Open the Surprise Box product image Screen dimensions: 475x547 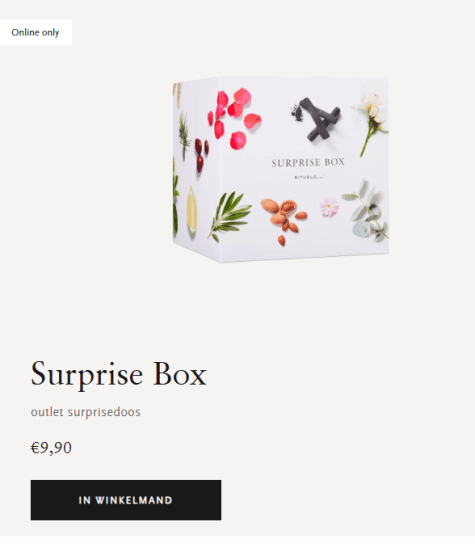[x=281, y=169]
